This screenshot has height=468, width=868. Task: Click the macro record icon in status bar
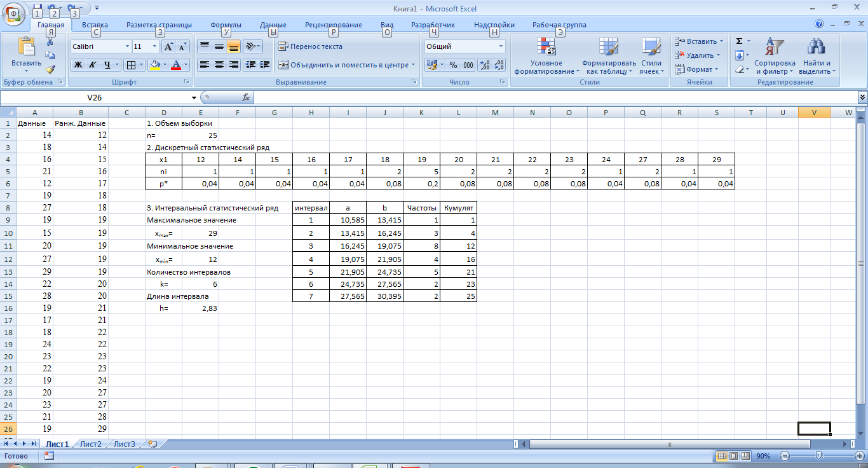click(x=49, y=456)
